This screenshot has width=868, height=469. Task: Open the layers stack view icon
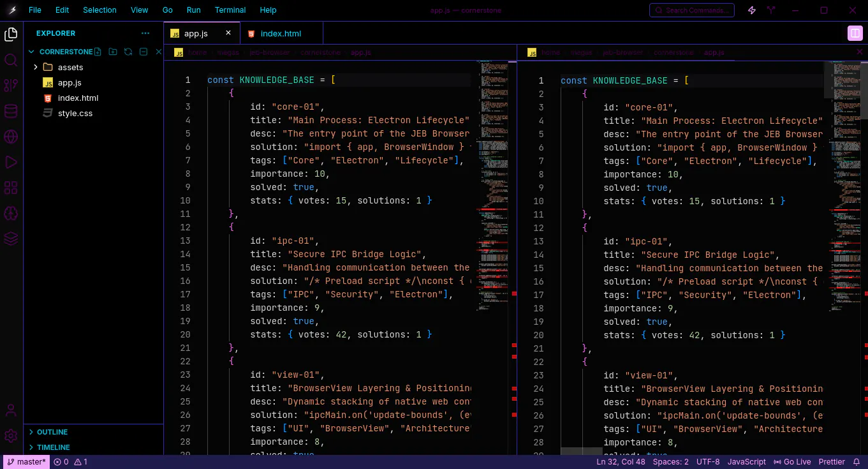(x=11, y=239)
